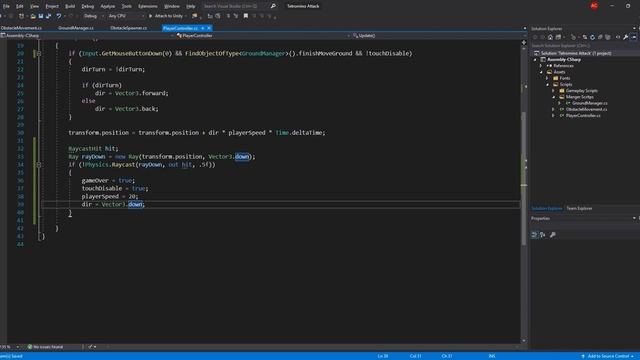640x360 pixels.
Task: Expand the Gameplay Scripts folder
Action: coord(553,91)
